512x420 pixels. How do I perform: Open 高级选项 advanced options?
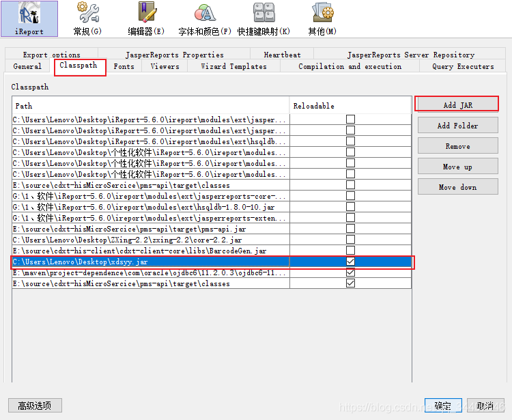point(35,406)
